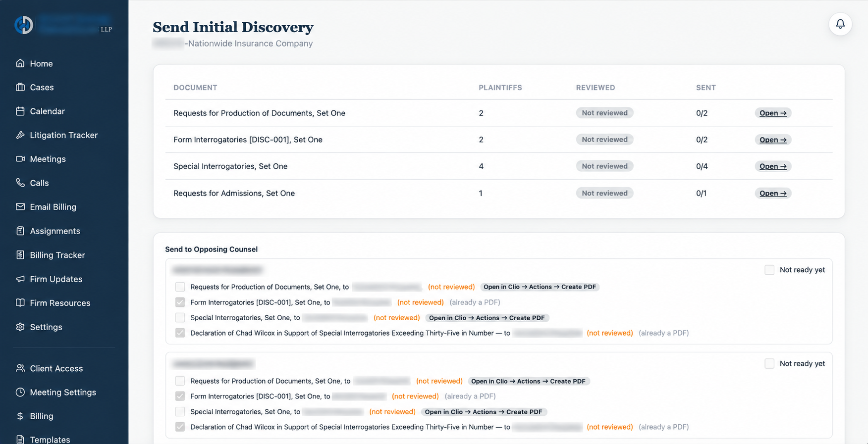
Task: Open Calls using the phone icon
Action: tap(20, 183)
